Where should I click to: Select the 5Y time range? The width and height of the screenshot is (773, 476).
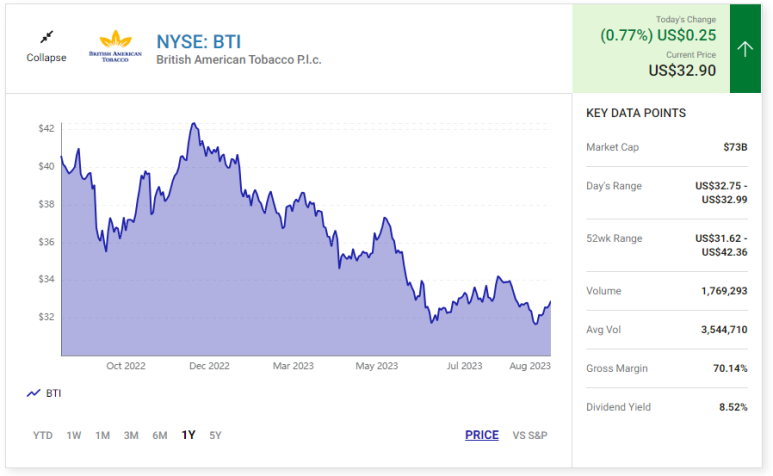[215, 436]
